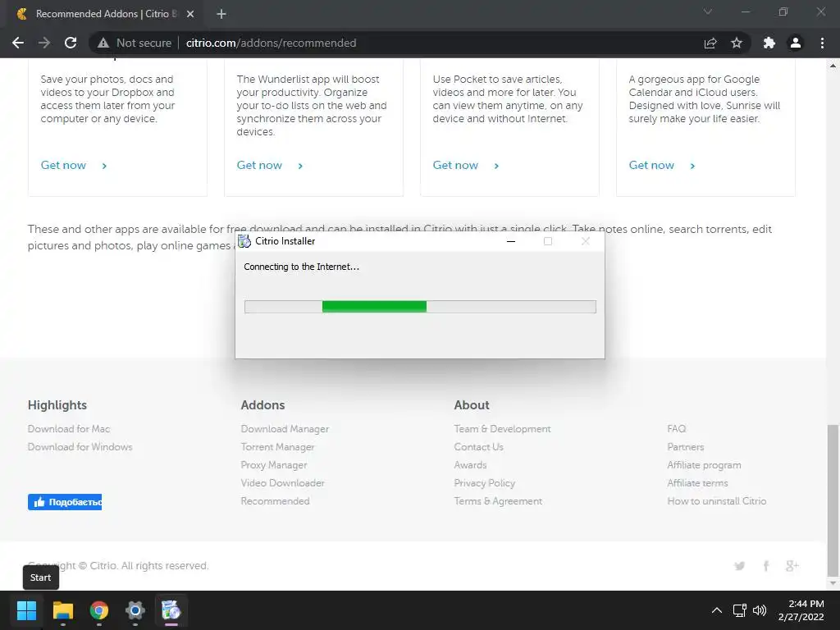Minimize the Citrio Installer window

511,242
